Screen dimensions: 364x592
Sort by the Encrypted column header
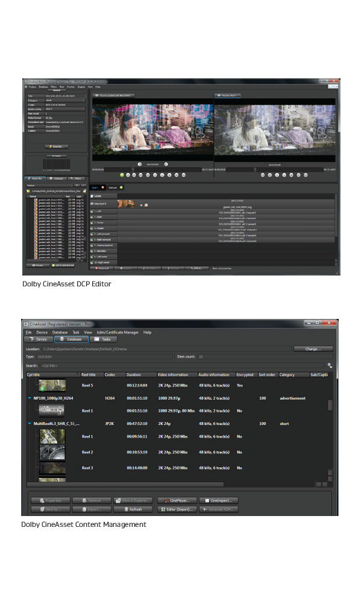point(246,375)
